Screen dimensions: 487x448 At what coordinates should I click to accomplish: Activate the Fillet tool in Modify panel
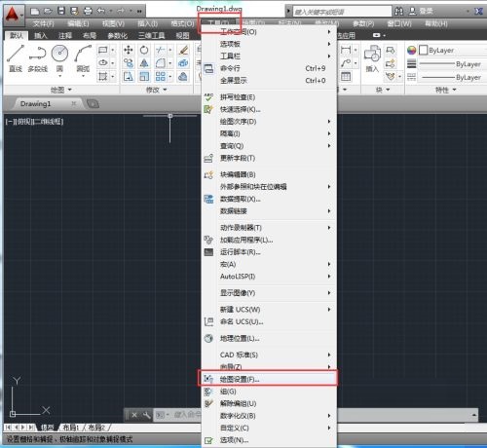click(x=161, y=62)
